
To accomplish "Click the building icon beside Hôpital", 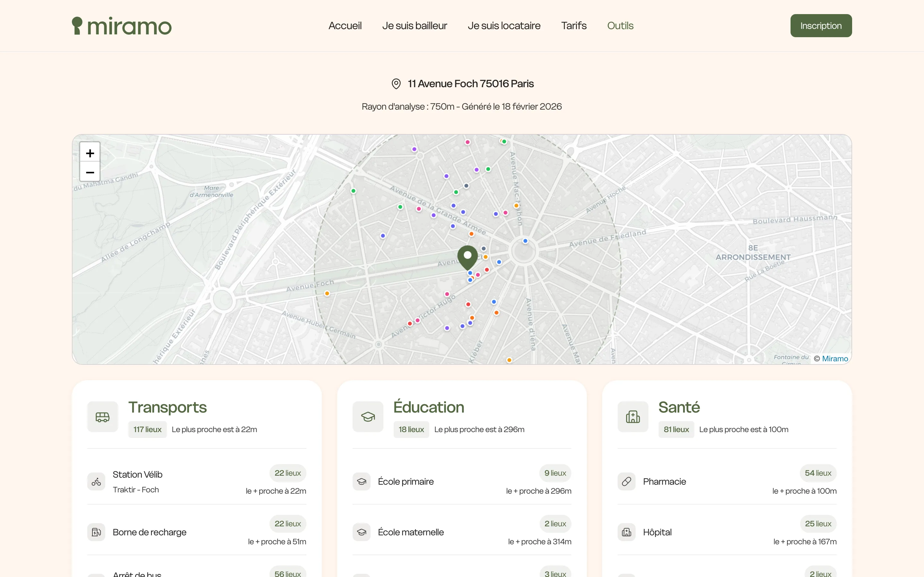I will pos(626,532).
